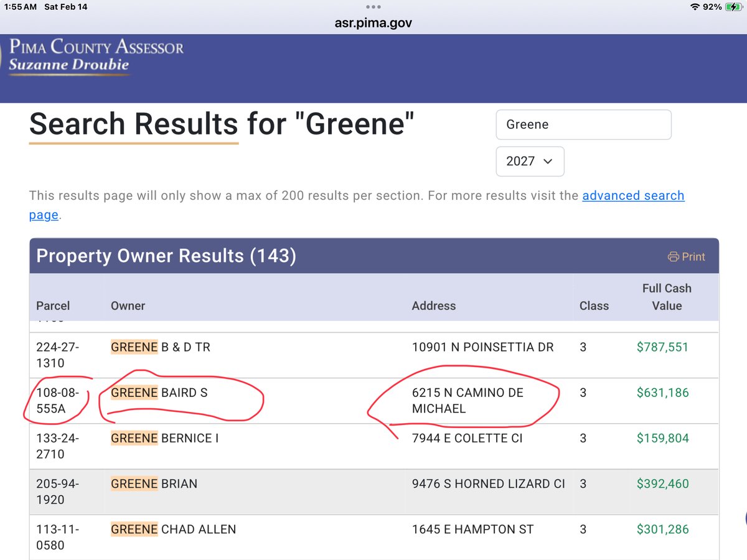The height and width of the screenshot is (560, 747).
Task: Click the Parcel column header
Action: tap(53, 306)
